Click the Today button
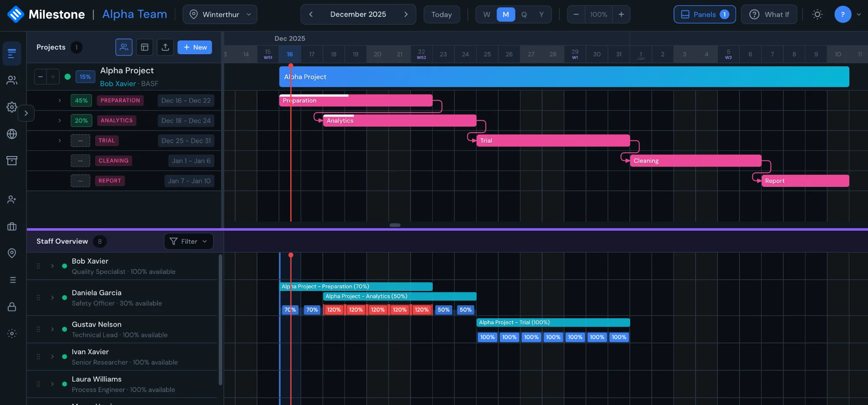The width and height of the screenshot is (868, 405). [x=441, y=14]
